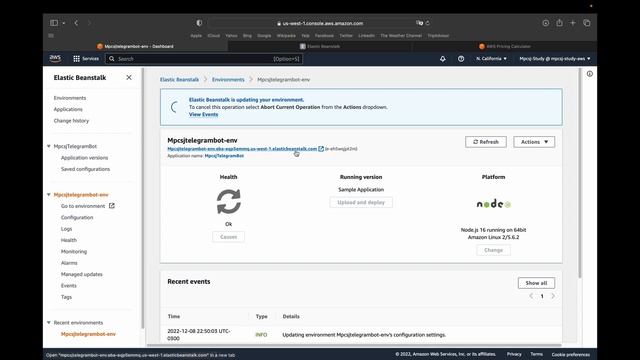Open Configuration in sidebar
The height and width of the screenshot is (360, 640).
point(77,218)
